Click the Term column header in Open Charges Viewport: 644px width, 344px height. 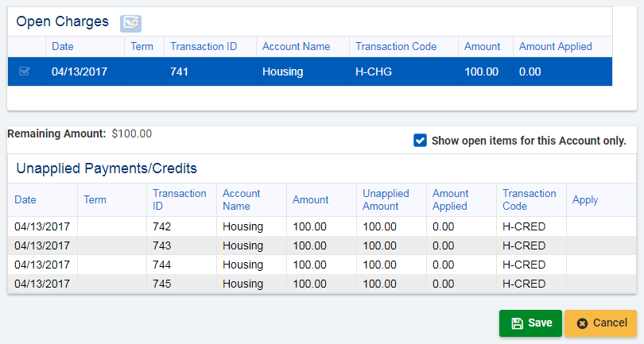click(x=142, y=47)
